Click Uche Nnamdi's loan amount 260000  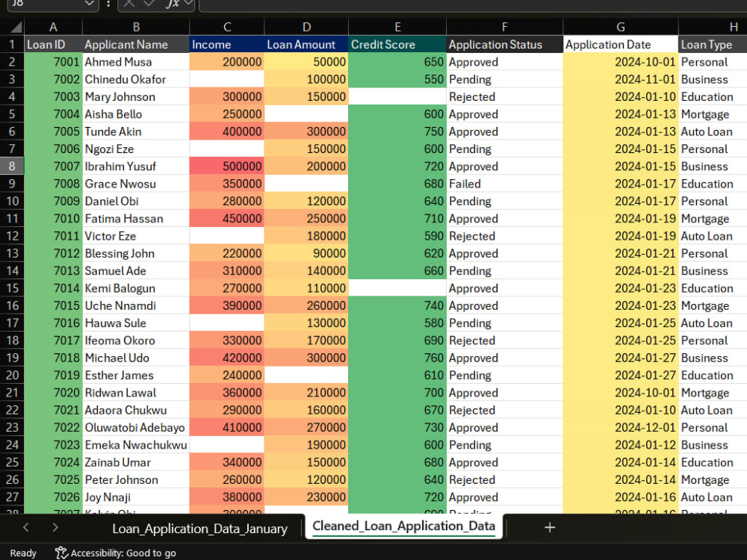306,305
